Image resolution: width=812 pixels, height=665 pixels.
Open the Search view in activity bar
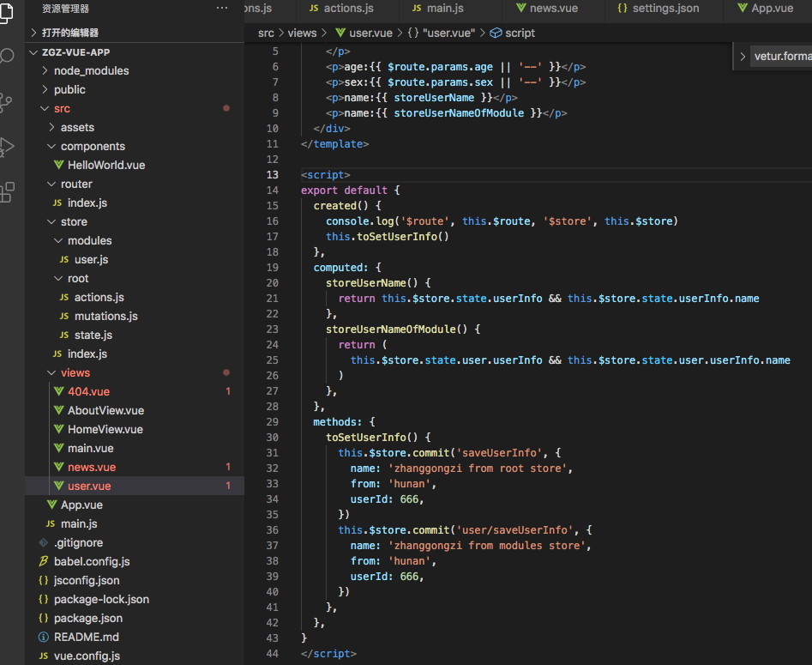[x=7, y=57]
